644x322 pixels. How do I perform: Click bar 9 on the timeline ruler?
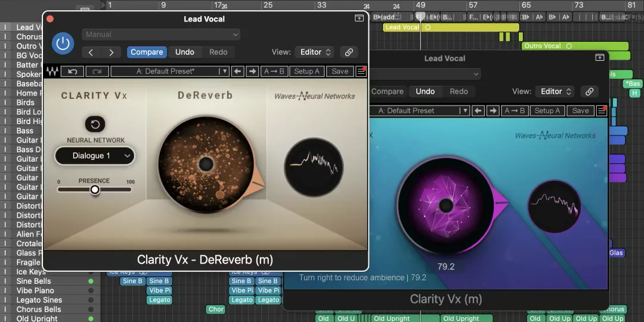click(x=163, y=5)
